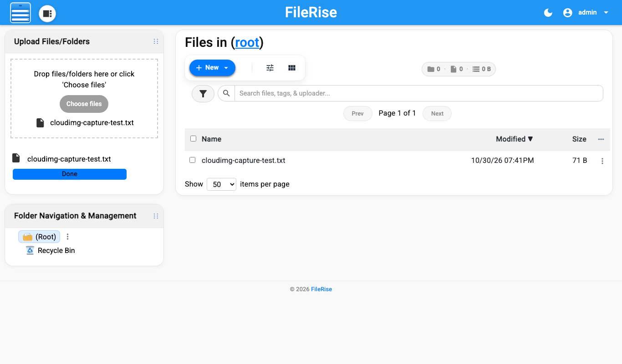The height and width of the screenshot is (364, 622).
Task: Click the admin user avatar icon
Action: 567,13
